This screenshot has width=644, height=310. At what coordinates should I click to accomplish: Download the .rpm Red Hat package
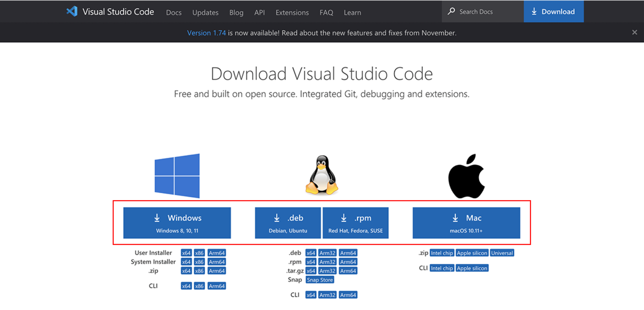355,223
